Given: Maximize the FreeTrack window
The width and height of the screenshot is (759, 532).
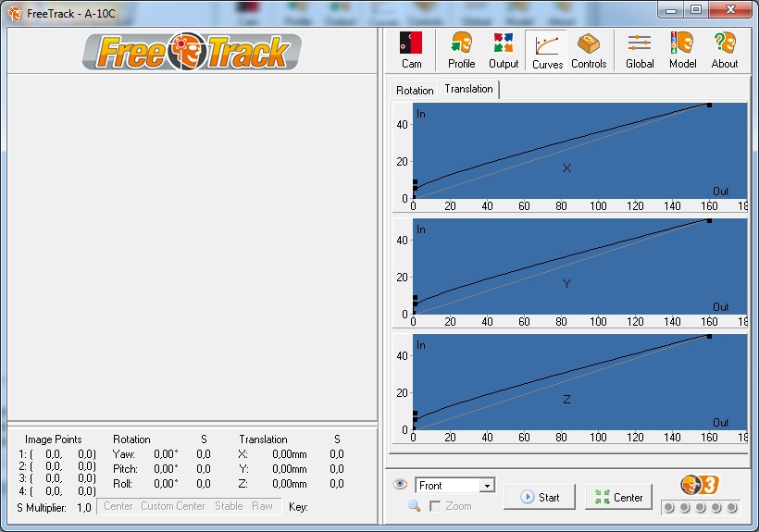Looking at the screenshot, I should click(695, 10).
